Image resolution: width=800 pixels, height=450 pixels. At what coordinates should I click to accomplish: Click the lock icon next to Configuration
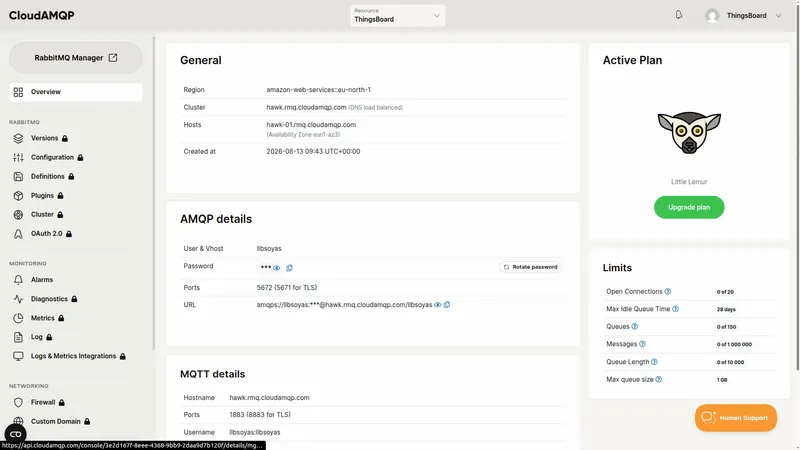80,158
